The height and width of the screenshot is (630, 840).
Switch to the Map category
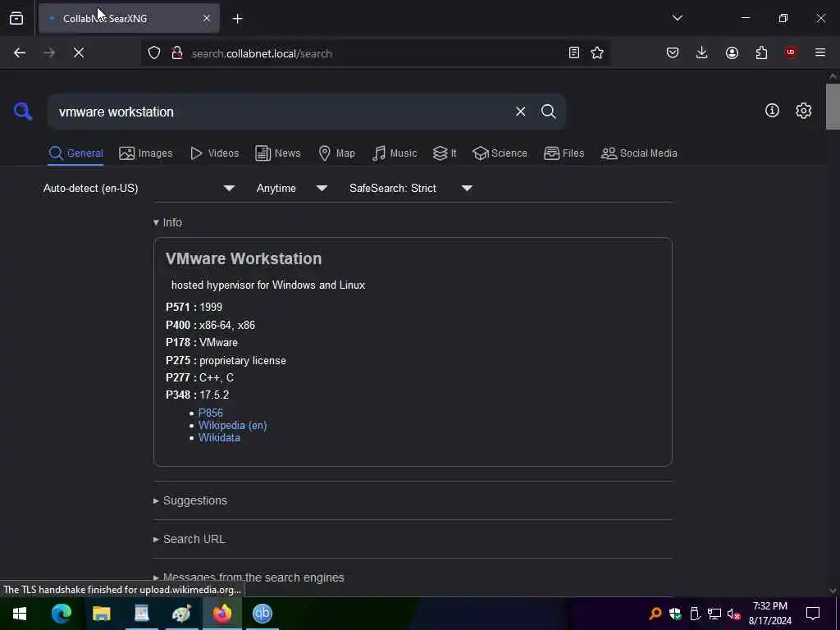(x=336, y=153)
